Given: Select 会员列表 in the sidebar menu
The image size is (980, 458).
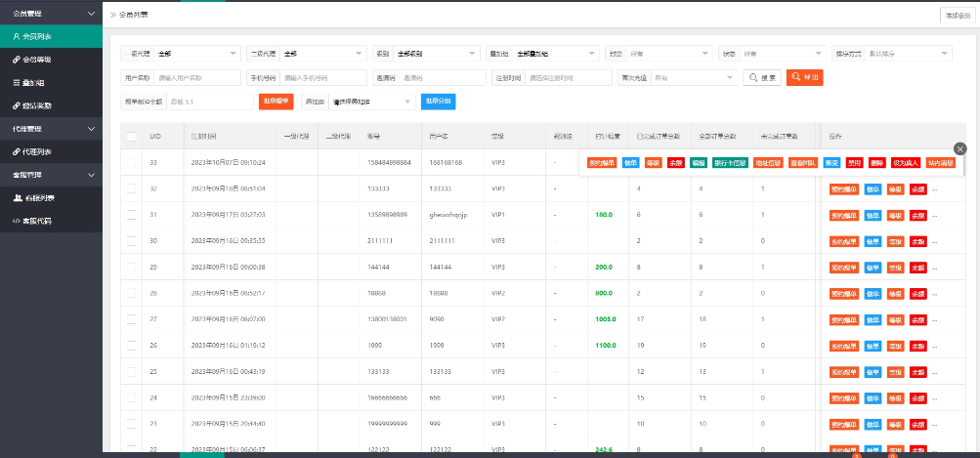Looking at the screenshot, I should 49,36.
